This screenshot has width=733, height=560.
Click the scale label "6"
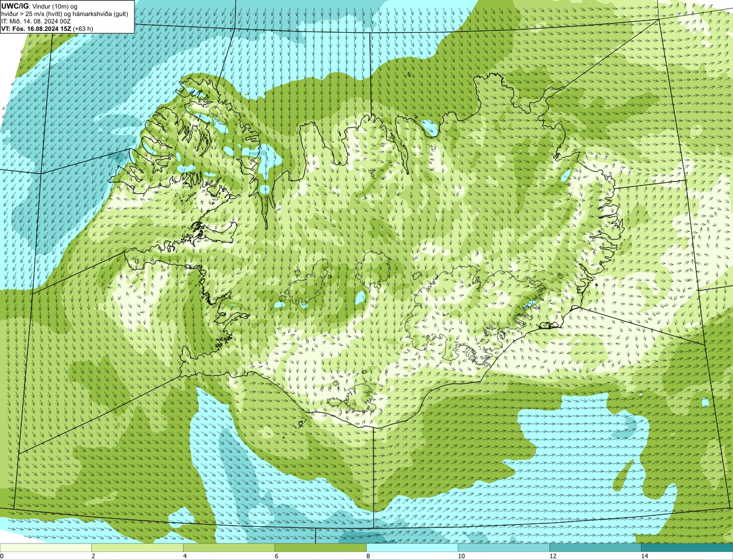click(x=276, y=556)
